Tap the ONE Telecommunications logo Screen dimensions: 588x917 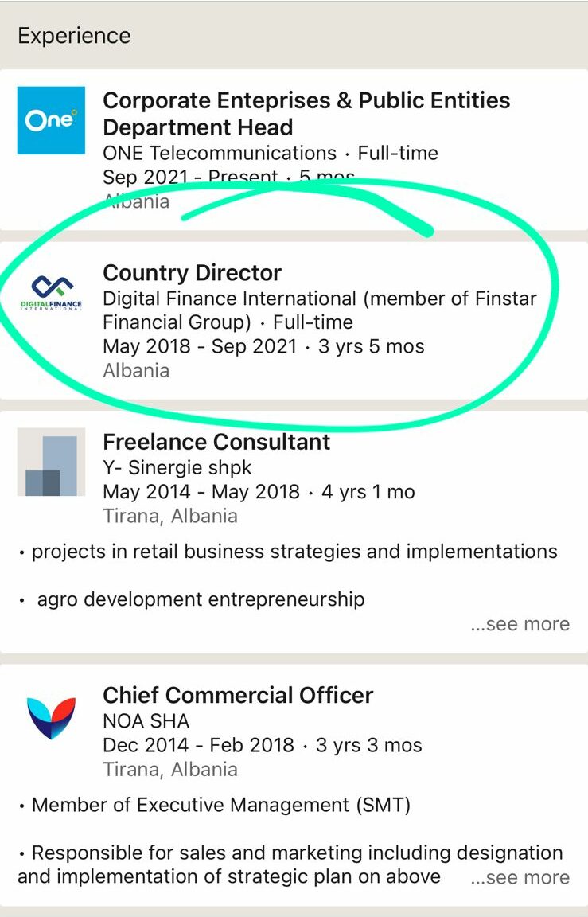pyautogui.click(x=51, y=120)
